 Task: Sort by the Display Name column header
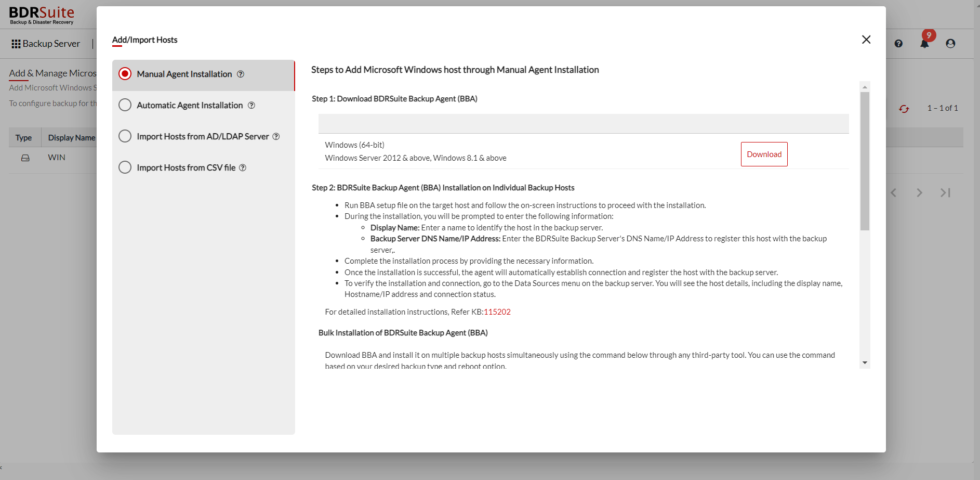coord(72,138)
